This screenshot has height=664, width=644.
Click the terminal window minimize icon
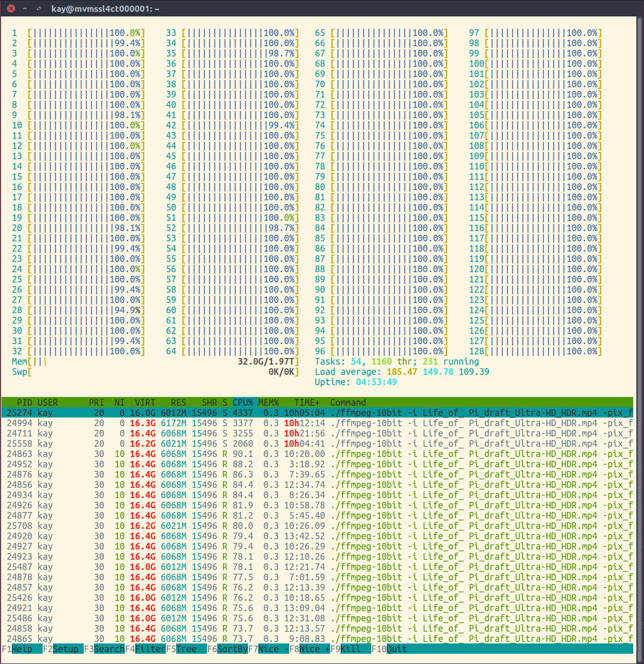pos(24,8)
